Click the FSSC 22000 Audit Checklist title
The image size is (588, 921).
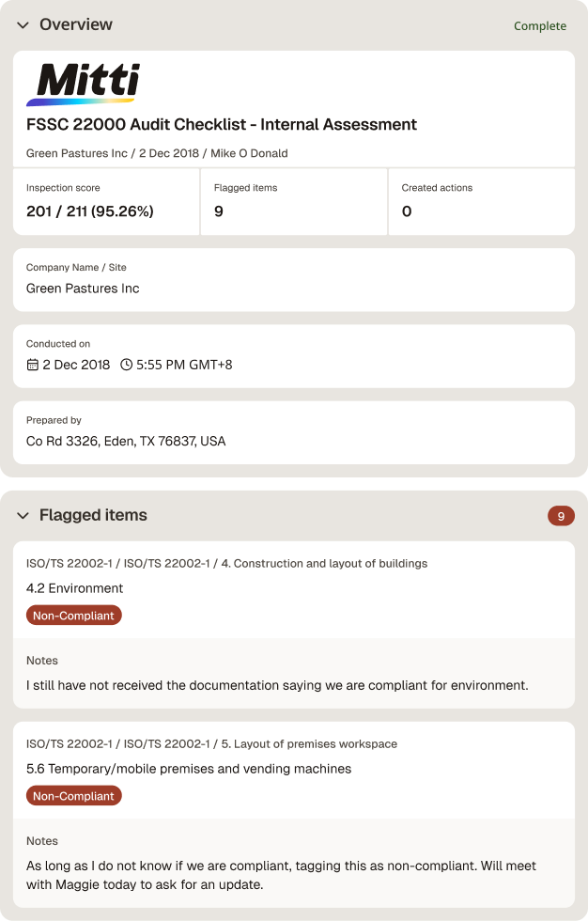coord(222,124)
